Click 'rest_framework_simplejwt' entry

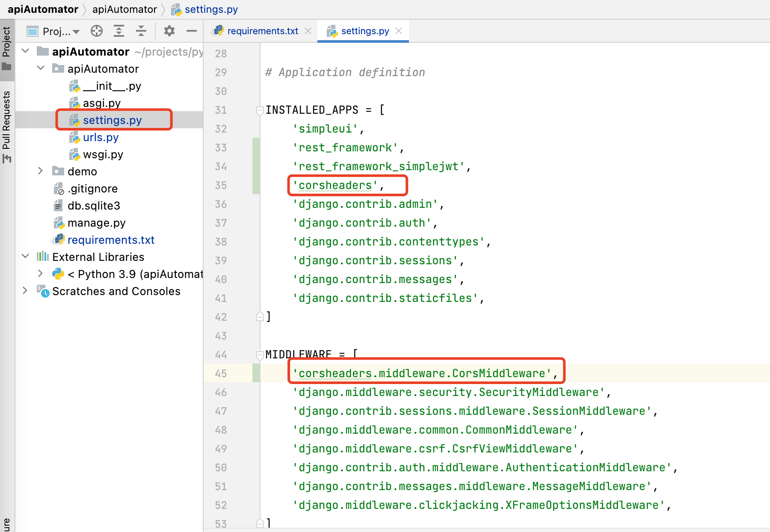pos(379,166)
